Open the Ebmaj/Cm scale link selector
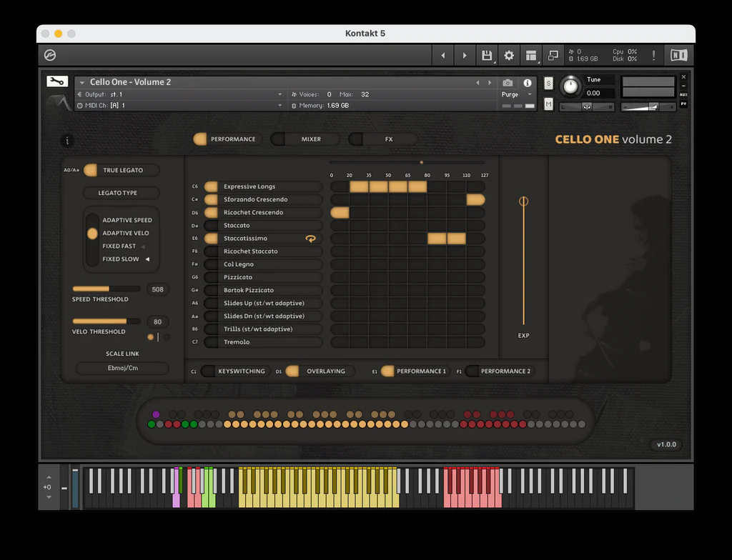 pyautogui.click(x=122, y=368)
